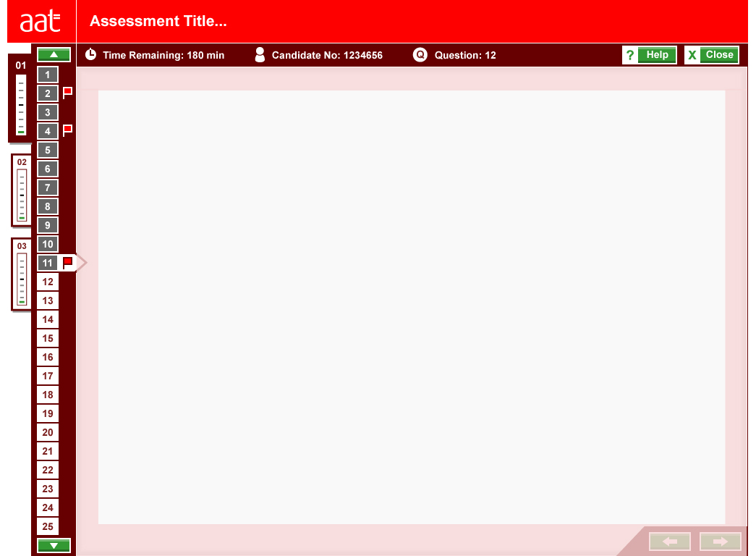Click the clock icon beside Time Remaining
The height and width of the screenshot is (556, 756).
90,55
